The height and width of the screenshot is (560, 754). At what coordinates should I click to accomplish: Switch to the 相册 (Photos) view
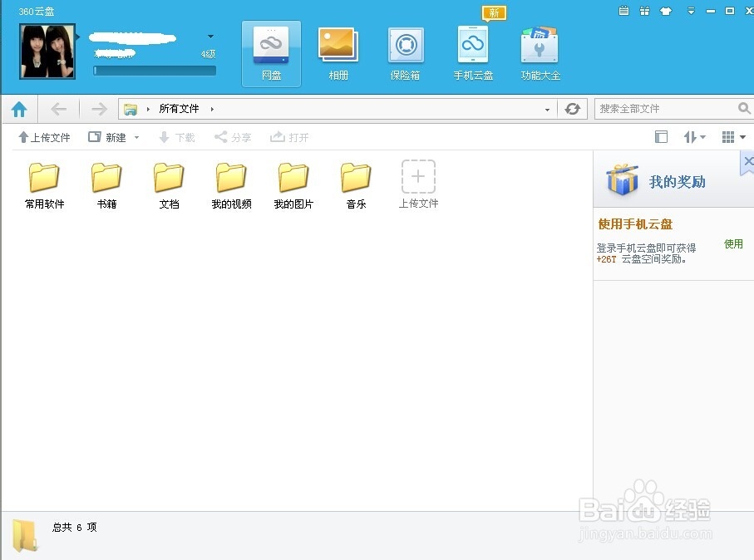[x=338, y=52]
